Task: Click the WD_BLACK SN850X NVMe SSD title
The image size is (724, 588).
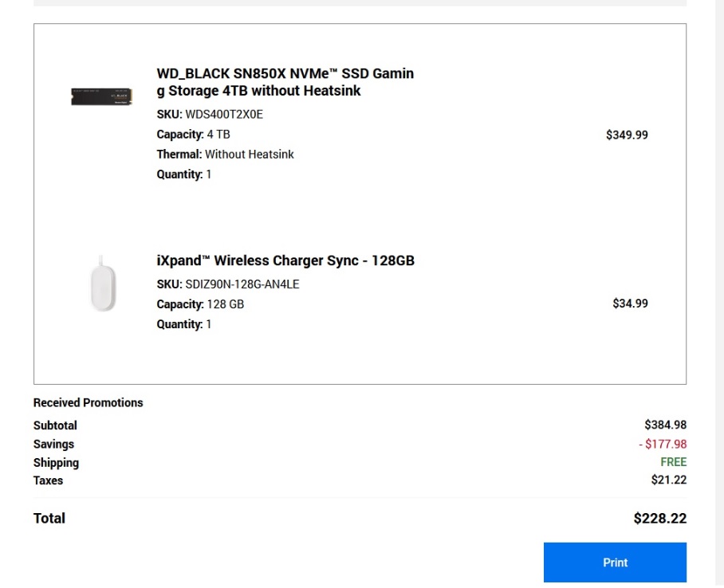Action: [285, 82]
